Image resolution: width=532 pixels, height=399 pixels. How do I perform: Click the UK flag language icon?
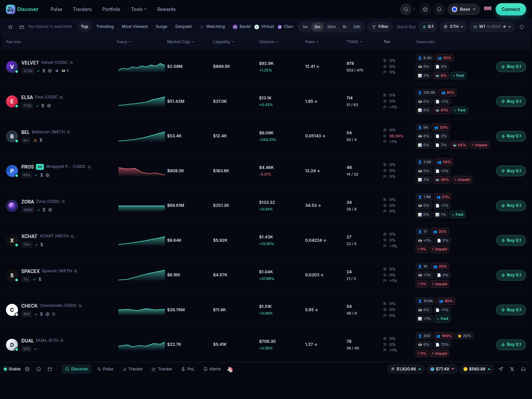[488, 9]
